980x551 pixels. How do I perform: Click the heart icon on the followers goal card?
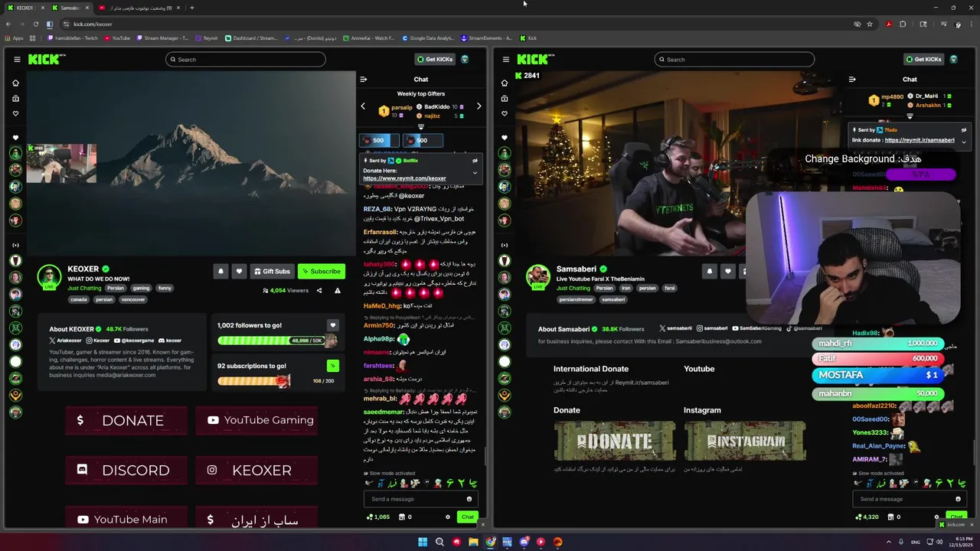[x=332, y=325]
